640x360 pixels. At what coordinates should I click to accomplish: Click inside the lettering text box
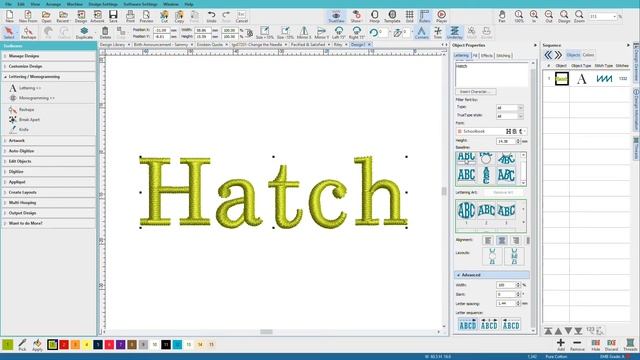point(491,74)
